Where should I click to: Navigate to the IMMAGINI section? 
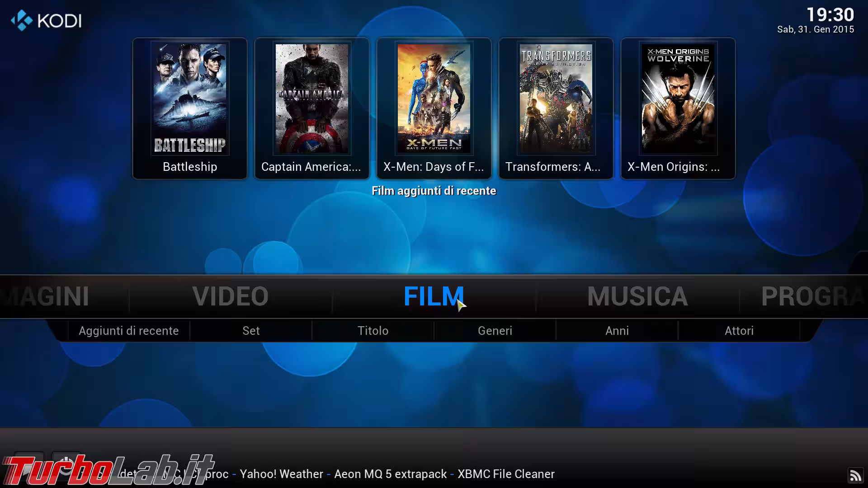tap(45, 296)
